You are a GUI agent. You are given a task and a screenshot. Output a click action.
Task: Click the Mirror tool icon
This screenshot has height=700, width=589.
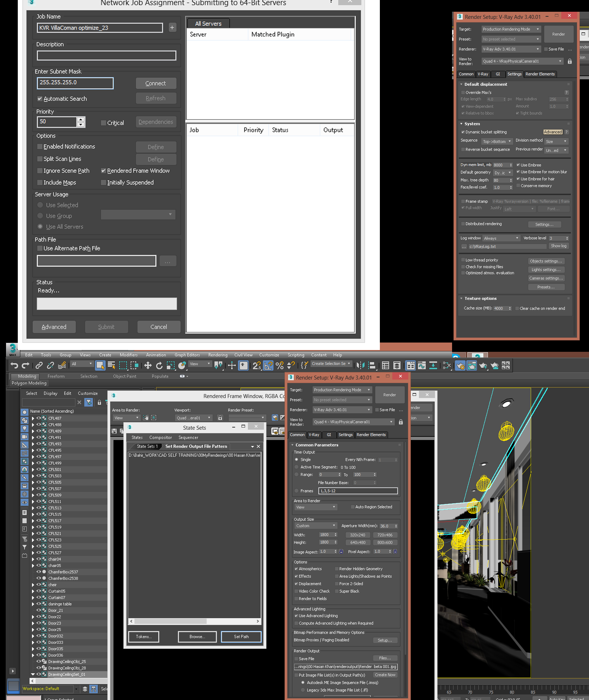(x=361, y=365)
